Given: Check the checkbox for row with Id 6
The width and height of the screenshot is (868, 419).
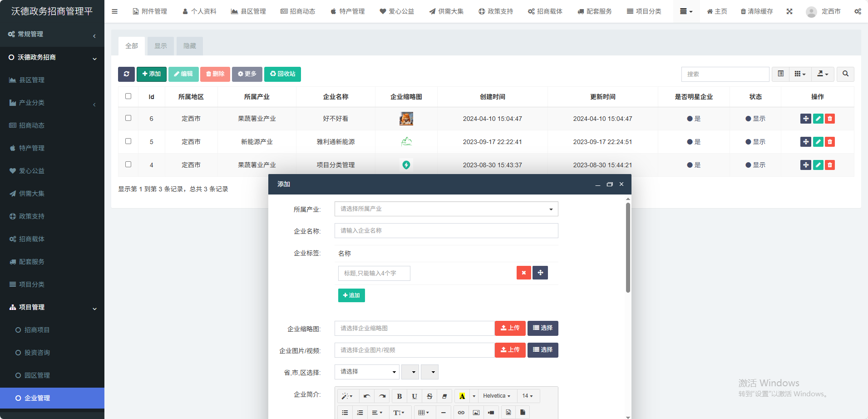Looking at the screenshot, I should 128,118.
